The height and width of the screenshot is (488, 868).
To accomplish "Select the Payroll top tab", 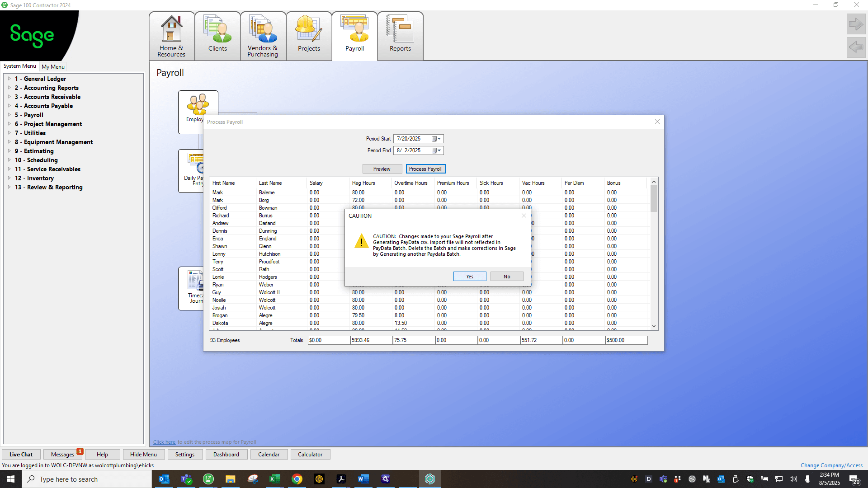I will point(354,36).
